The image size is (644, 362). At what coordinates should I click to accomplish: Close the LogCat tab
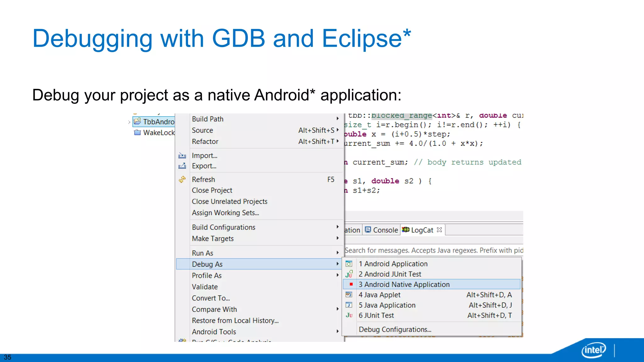439,230
